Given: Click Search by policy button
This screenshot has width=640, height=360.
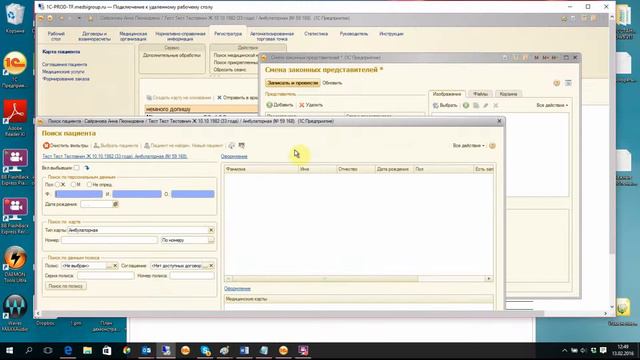Looking at the screenshot, I should click(x=66, y=286).
